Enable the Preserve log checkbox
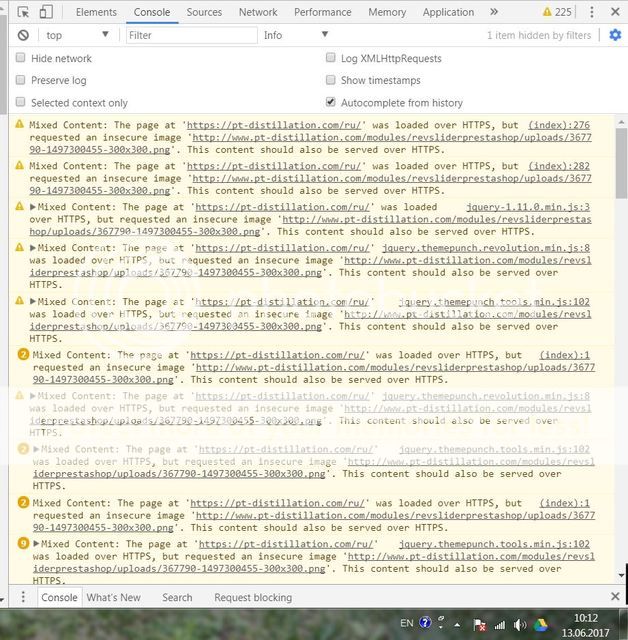Screen dimensions: 628x640 [21, 81]
